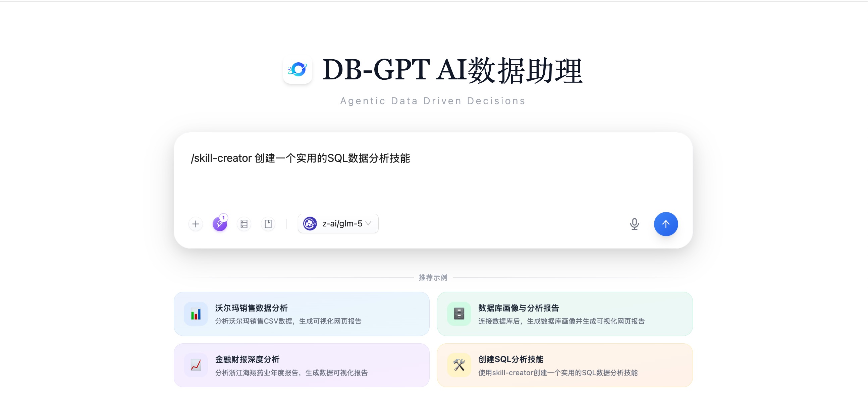Send message with blue arrow button
This screenshot has height=410, width=868.
click(x=665, y=224)
